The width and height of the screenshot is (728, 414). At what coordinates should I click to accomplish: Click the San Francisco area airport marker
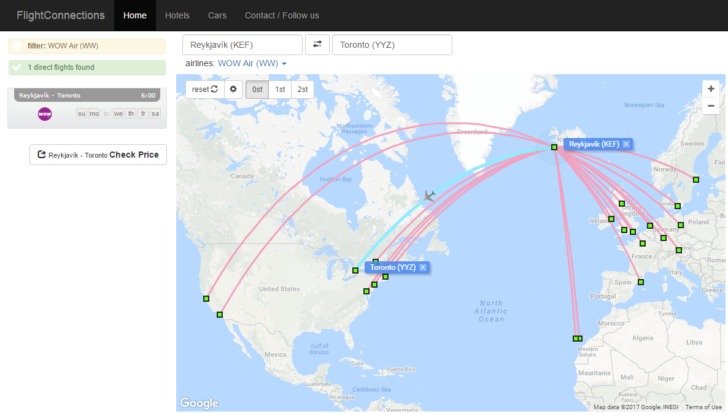coord(206,299)
